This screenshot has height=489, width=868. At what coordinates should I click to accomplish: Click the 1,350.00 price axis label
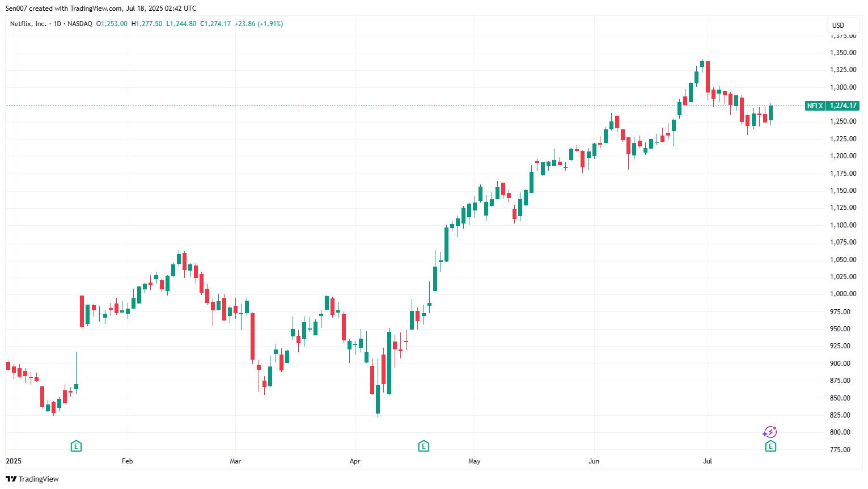tap(843, 53)
